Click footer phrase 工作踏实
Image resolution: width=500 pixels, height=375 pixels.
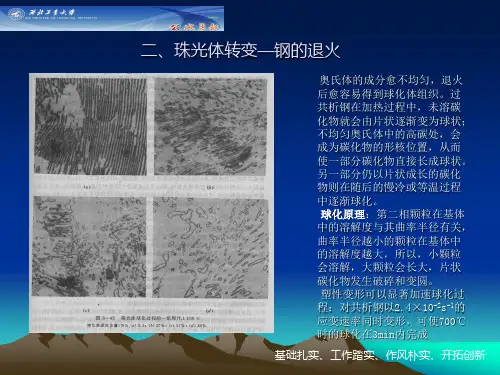coord(353,356)
